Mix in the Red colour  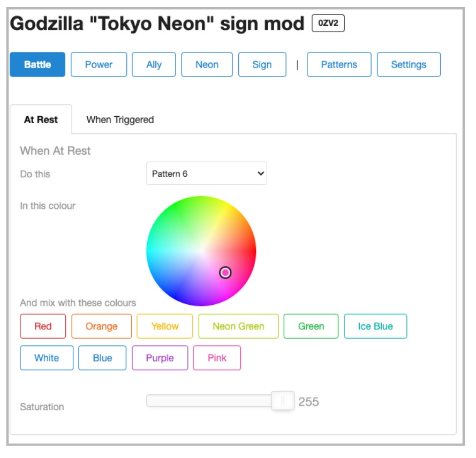tap(43, 326)
